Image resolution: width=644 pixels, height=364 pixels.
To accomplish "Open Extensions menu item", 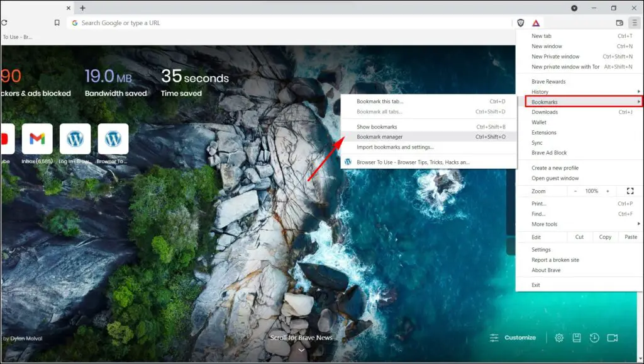I will click(x=579, y=132).
